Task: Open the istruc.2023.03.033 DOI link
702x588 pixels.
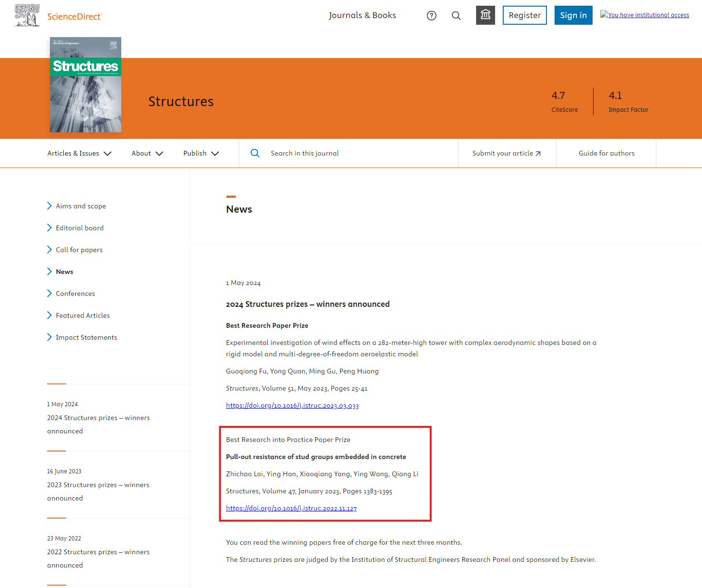Action: (292, 406)
